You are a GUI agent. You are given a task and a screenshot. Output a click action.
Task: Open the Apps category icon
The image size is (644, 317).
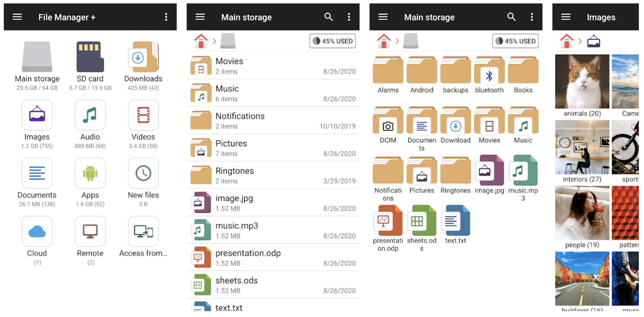90,173
